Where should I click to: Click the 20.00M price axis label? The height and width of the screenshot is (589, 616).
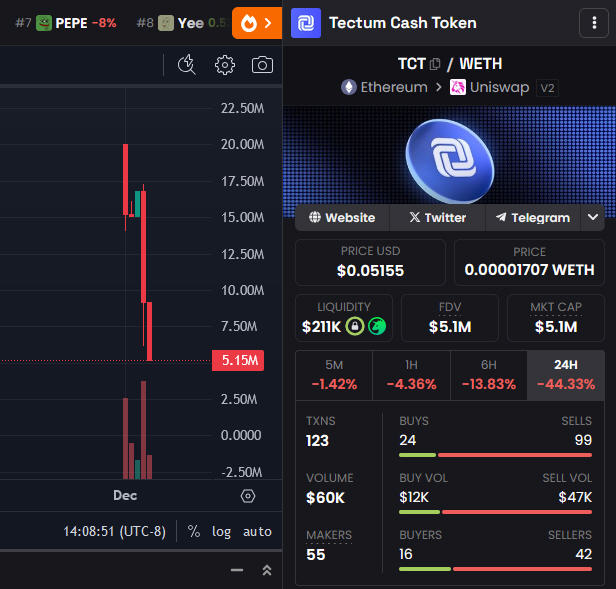pyautogui.click(x=242, y=145)
